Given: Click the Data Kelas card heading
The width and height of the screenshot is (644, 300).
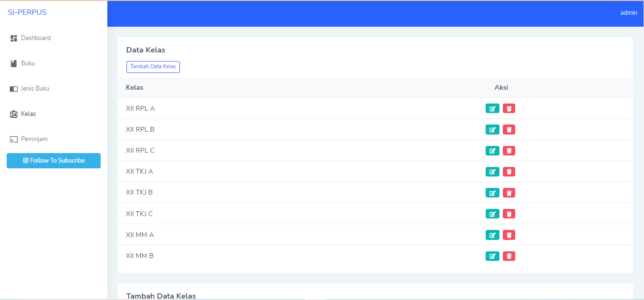Looking at the screenshot, I should [x=146, y=50].
